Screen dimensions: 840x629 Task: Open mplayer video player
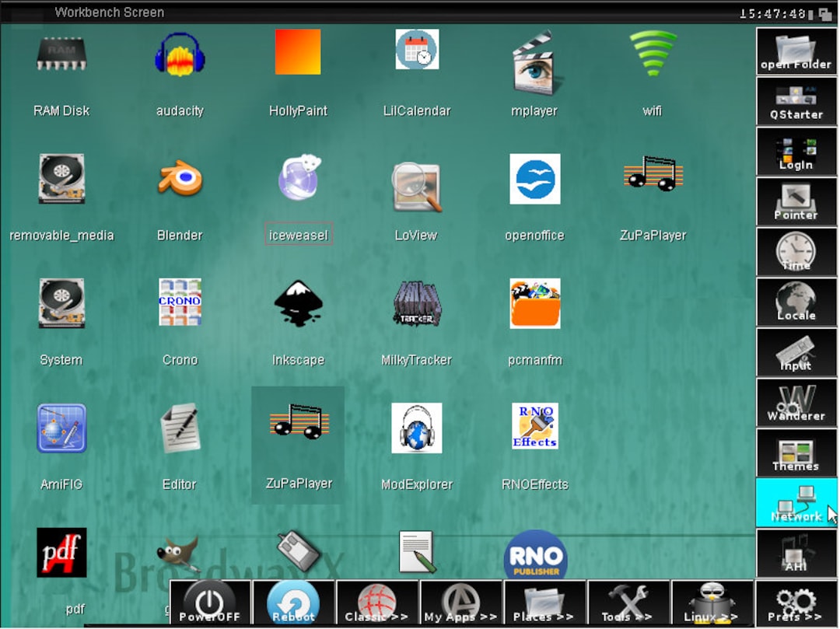coord(534,54)
